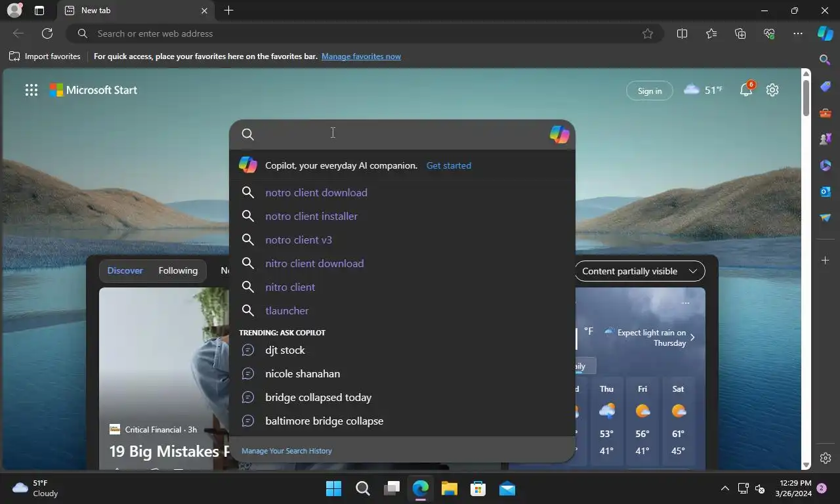Viewport: 840px width, 504px height.
Task: Ask Copilot about bridge collapsed today
Action: pyautogui.click(x=402, y=397)
